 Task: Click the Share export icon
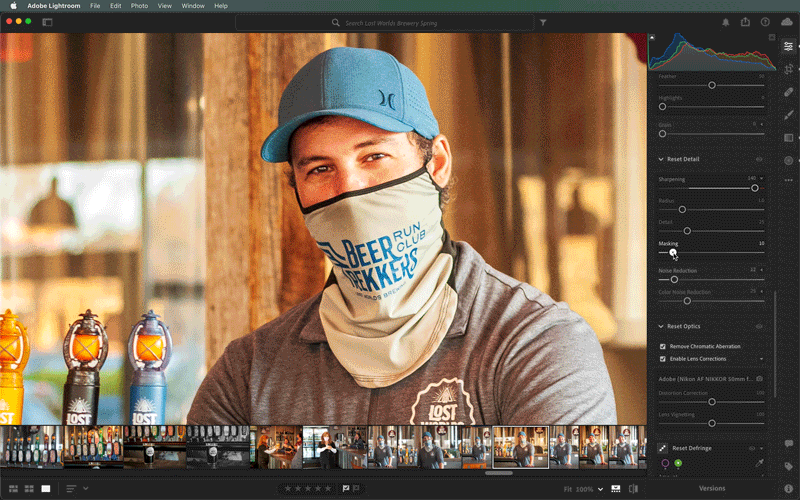745,22
